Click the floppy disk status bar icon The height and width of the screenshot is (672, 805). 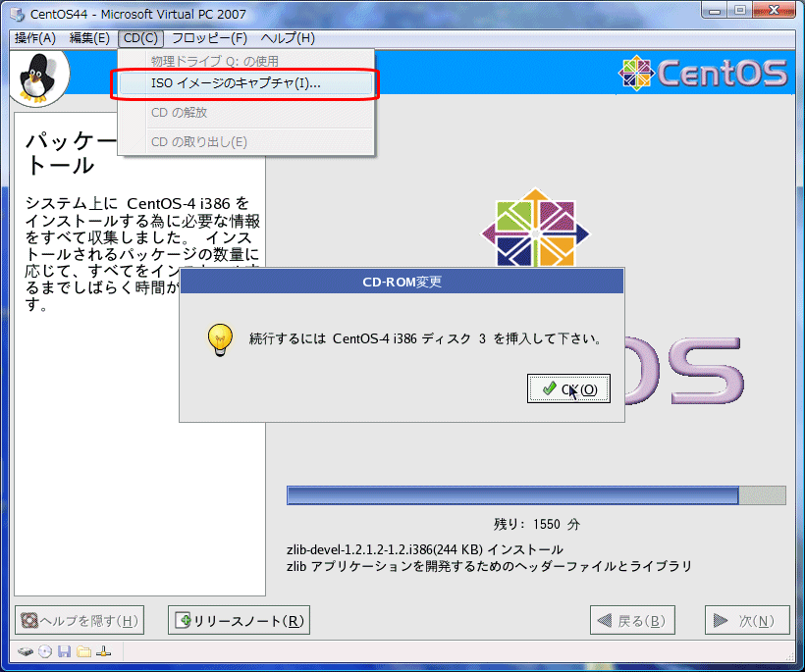(64, 651)
